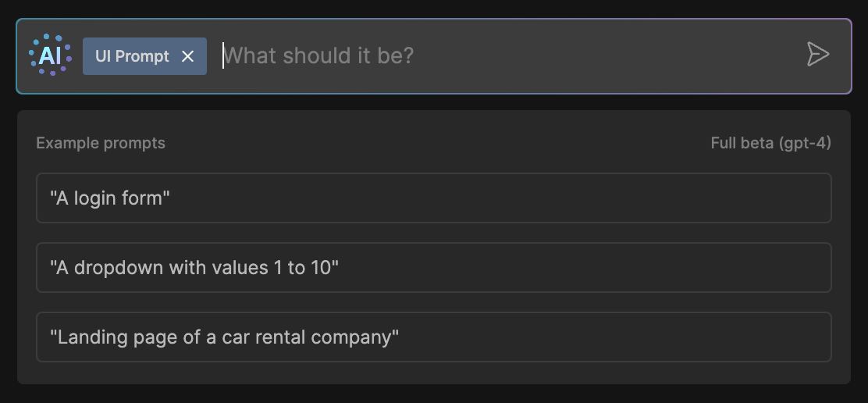The image size is (868, 403).
Task: Click the second example prompt row
Action: (433, 268)
